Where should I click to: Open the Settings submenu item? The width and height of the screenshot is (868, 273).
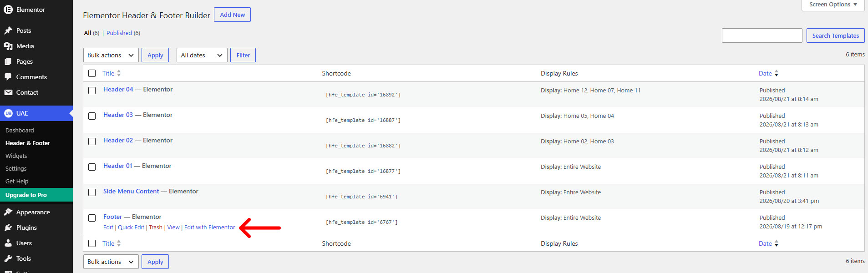(16, 168)
